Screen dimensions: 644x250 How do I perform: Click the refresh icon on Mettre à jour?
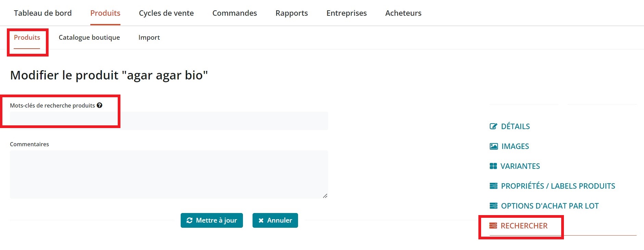pyautogui.click(x=189, y=221)
